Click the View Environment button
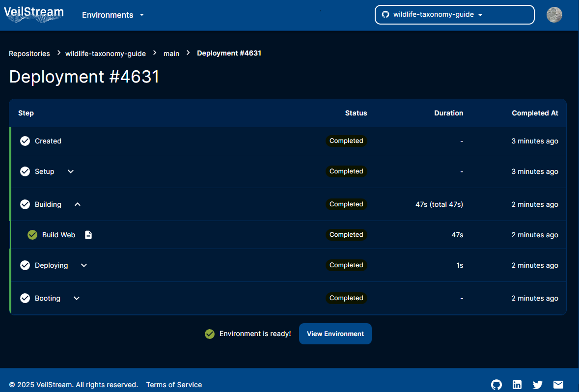The height and width of the screenshot is (392, 579). click(335, 334)
